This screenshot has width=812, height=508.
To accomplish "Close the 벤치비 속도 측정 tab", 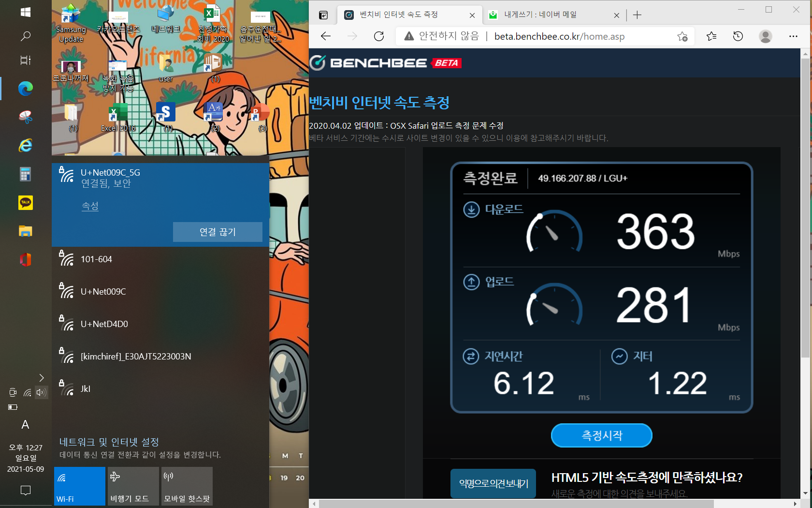I will click(x=472, y=15).
